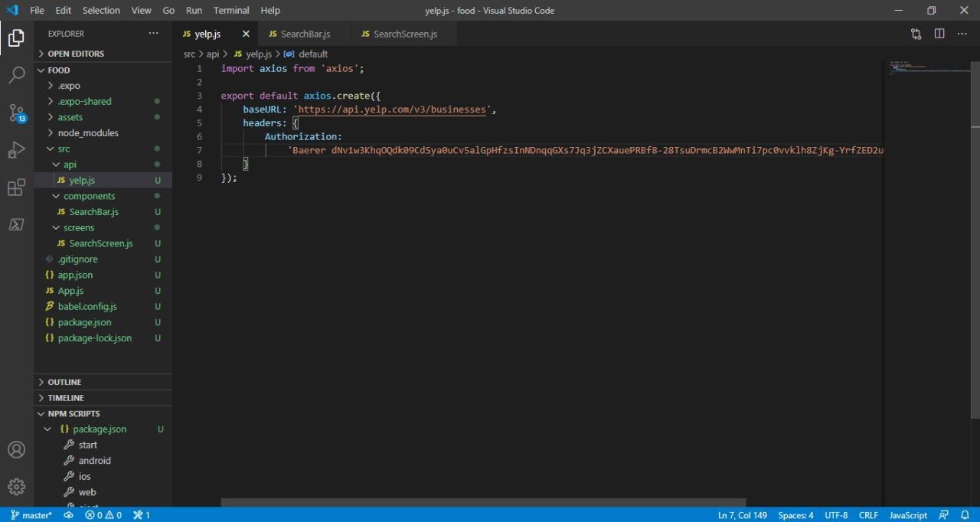Open SearchScreen.js in the file tree
Screen dimensions: 980x522
(x=103, y=243)
